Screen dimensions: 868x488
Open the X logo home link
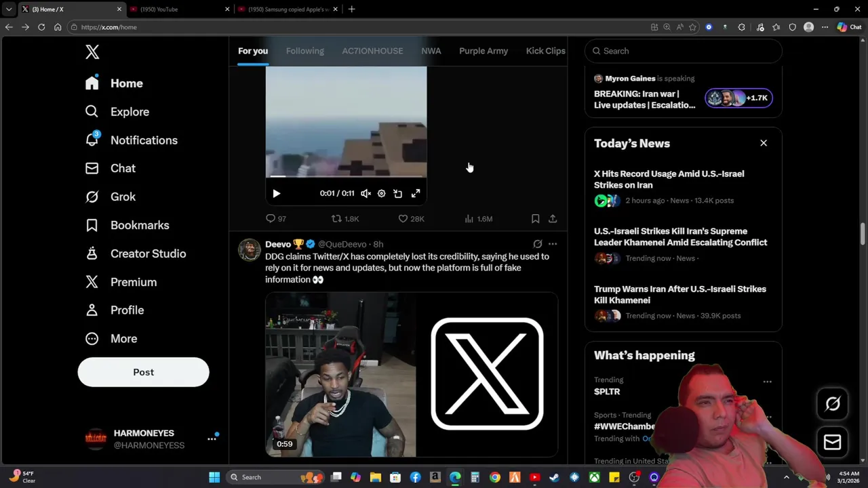pos(92,52)
